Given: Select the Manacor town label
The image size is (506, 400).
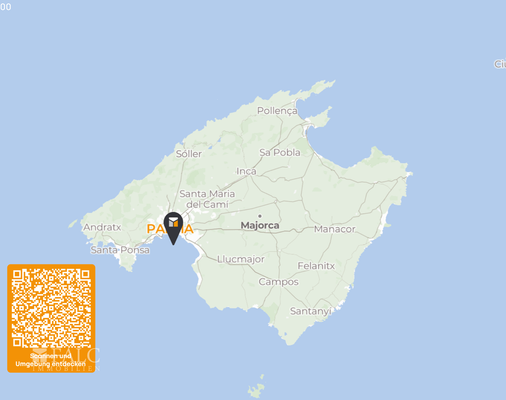Looking at the screenshot, I should [335, 229].
